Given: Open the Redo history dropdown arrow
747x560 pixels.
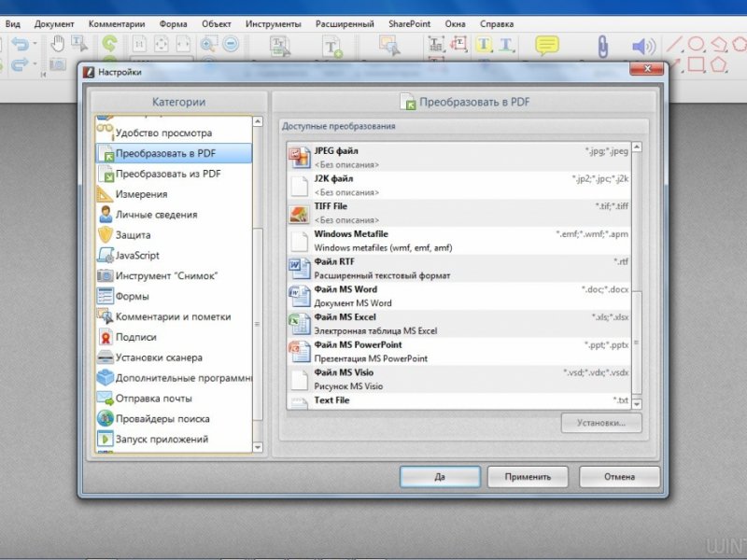Looking at the screenshot, I should [x=35, y=63].
